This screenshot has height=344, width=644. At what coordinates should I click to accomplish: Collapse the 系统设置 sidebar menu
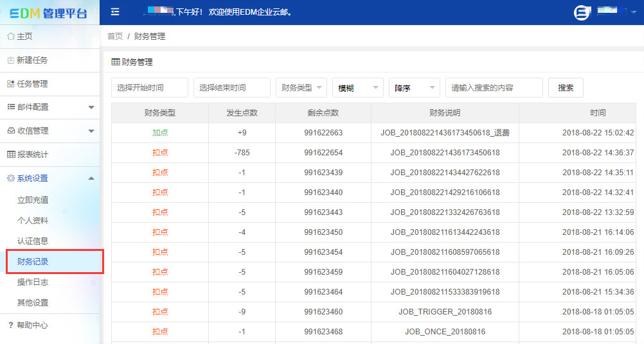[91, 178]
